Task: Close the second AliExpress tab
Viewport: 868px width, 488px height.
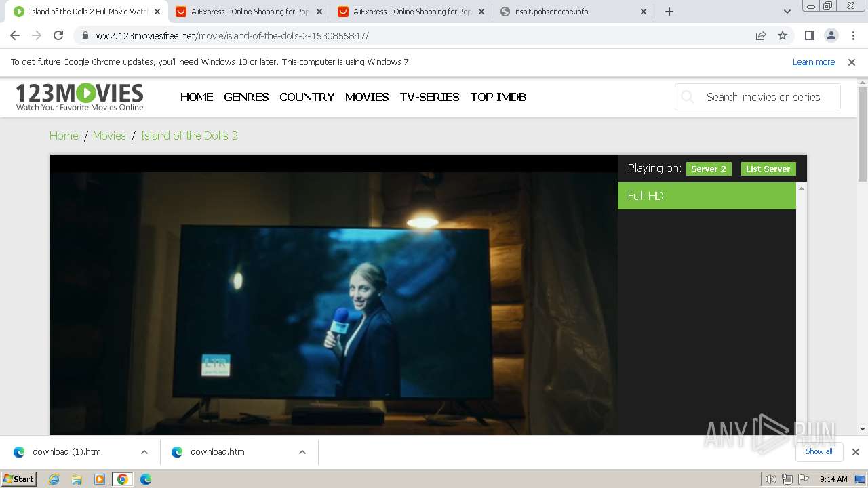Action: pyautogui.click(x=481, y=12)
